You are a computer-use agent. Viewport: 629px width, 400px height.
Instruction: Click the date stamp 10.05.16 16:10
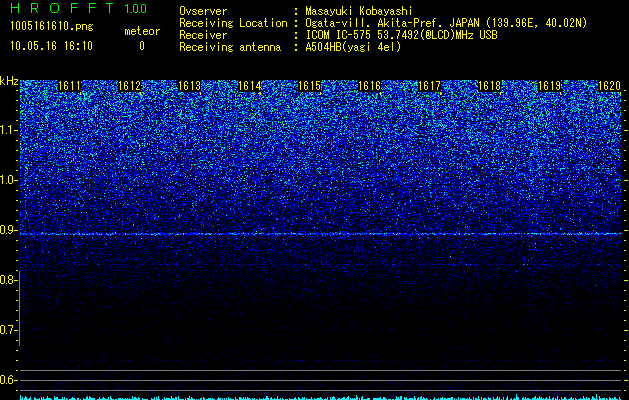point(51,46)
